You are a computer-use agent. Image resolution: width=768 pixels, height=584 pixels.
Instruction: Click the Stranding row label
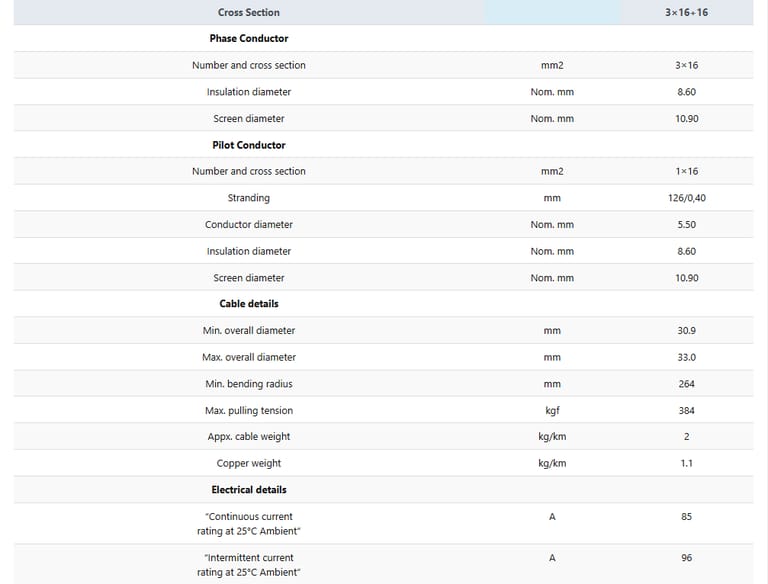pyautogui.click(x=249, y=198)
